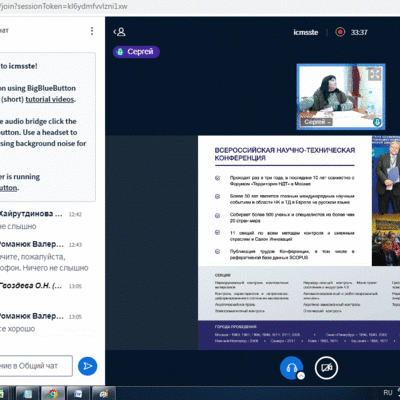The image size is (400, 400).
Task: Open the Paint taskbar icon
Action: (x=104, y=394)
